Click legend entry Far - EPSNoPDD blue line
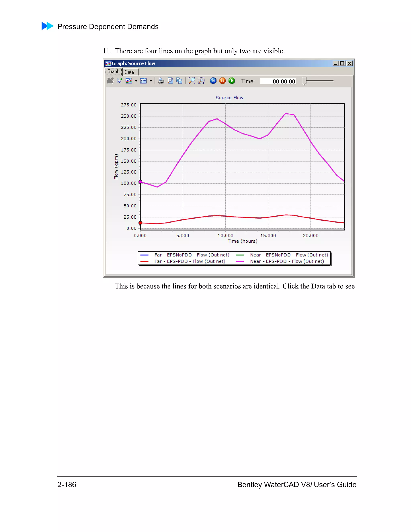 185,255
